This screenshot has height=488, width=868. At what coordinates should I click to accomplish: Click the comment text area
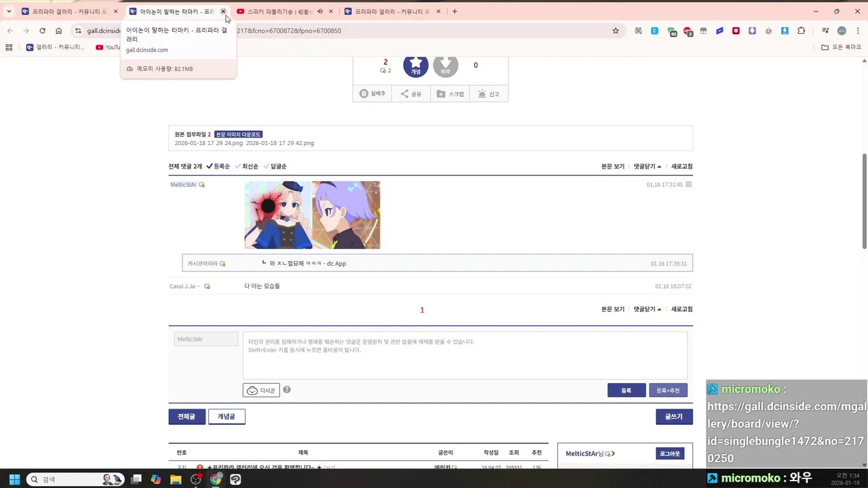pos(465,355)
